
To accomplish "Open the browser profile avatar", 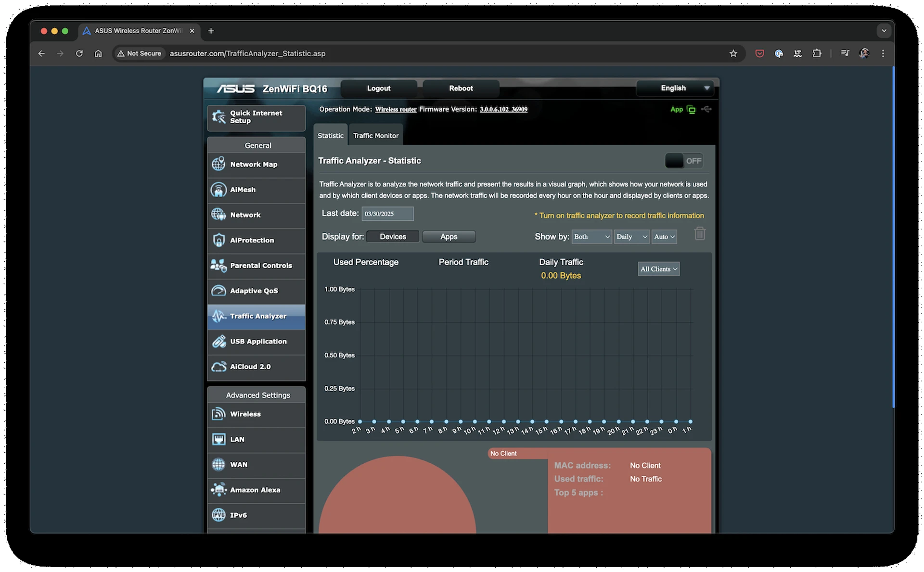I will 864,53.
